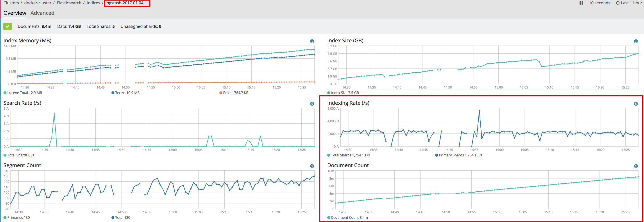Viewport: 644px width, 222px height.
Task: Toggle Lucene Total 12.9 MB legend series
Action: coord(23,93)
